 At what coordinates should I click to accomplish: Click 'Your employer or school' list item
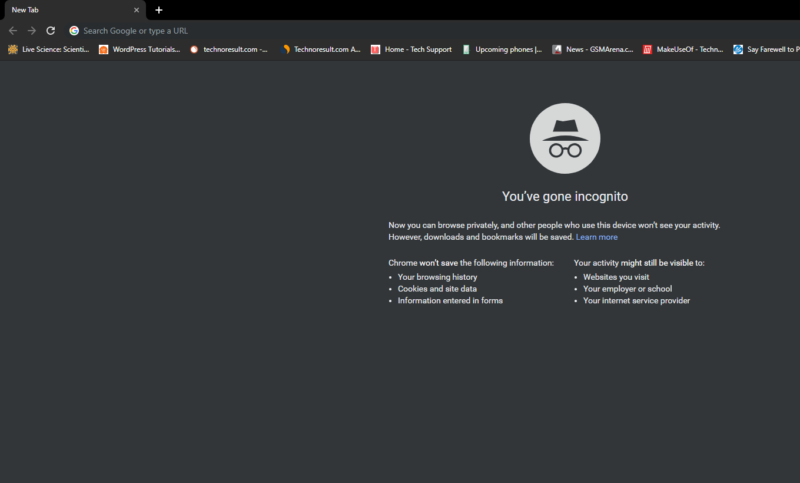[x=628, y=289]
